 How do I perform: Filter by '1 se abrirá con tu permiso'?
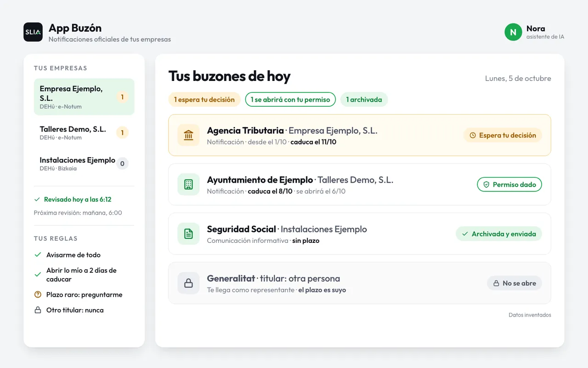click(x=290, y=99)
